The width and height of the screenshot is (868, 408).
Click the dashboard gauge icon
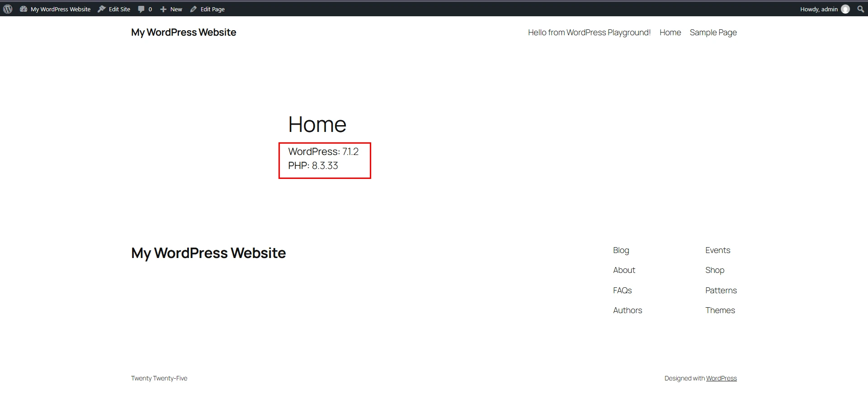pyautogui.click(x=24, y=9)
